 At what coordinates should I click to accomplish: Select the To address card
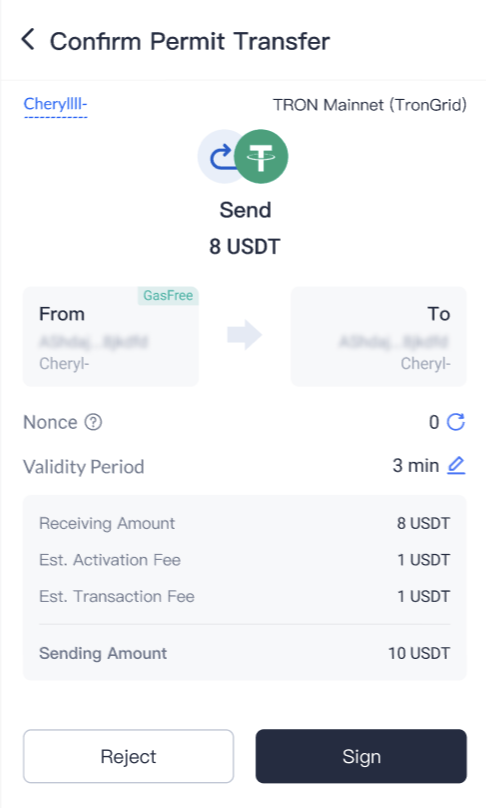379,336
